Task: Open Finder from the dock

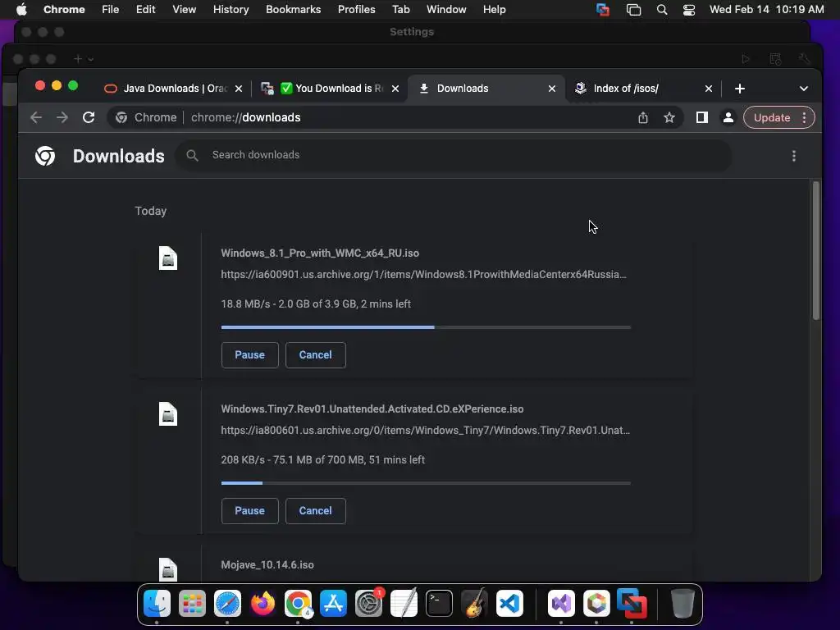Action: pos(157,604)
